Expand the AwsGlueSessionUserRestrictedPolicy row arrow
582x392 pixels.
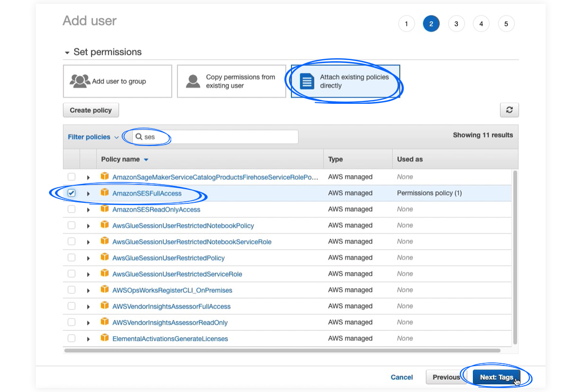pyautogui.click(x=88, y=258)
